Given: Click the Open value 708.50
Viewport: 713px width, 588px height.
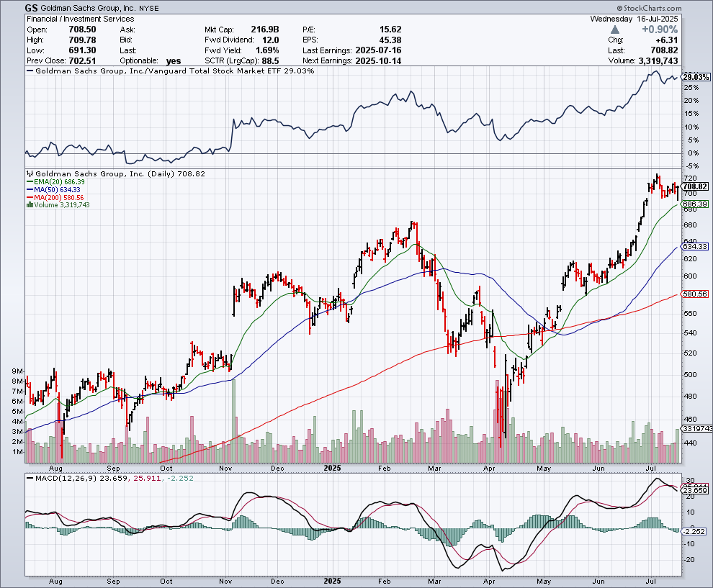Looking at the screenshot, I should [82, 30].
